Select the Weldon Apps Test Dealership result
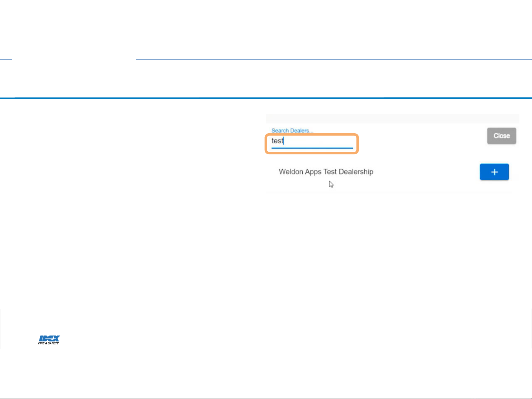532x399 pixels. point(326,172)
